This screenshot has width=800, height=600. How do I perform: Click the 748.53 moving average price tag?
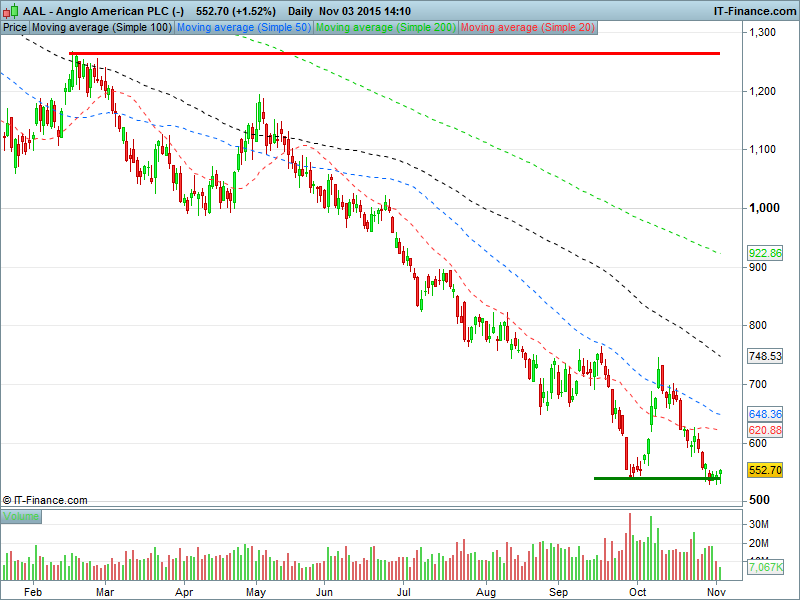tap(765, 356)
